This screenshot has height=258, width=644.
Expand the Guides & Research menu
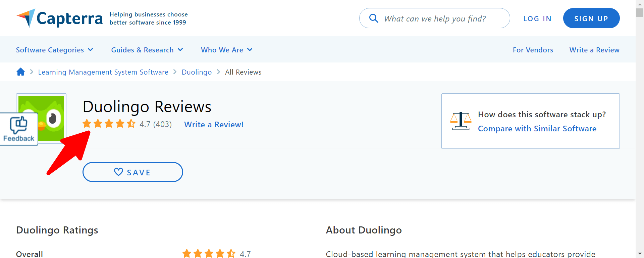[147, 50]
